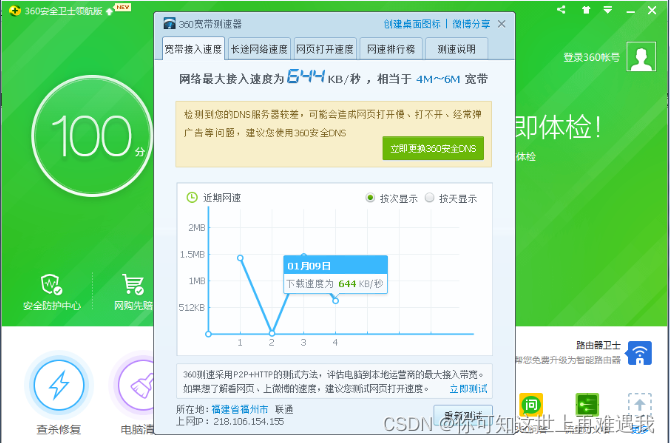Click the 微博分享 link
Viewport: 670px width, 443px height.
(x=471, y=24)
